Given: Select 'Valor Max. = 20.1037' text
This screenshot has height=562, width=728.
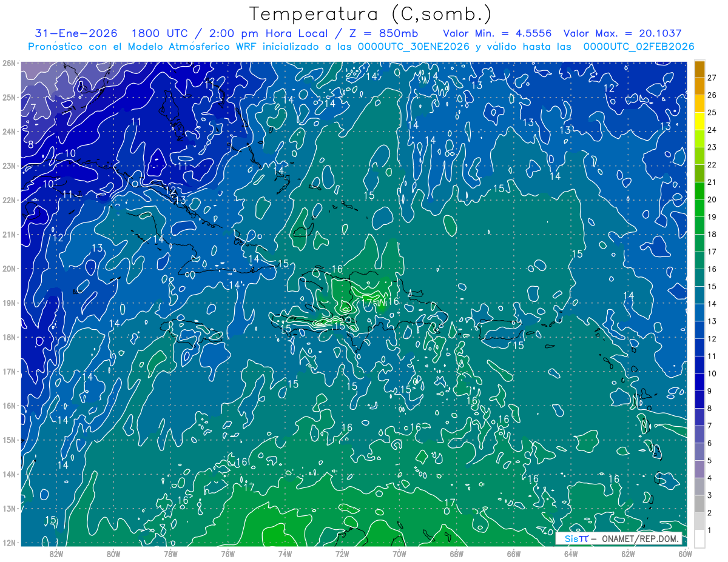Looking at the screenshot, I should click(622, 34).
